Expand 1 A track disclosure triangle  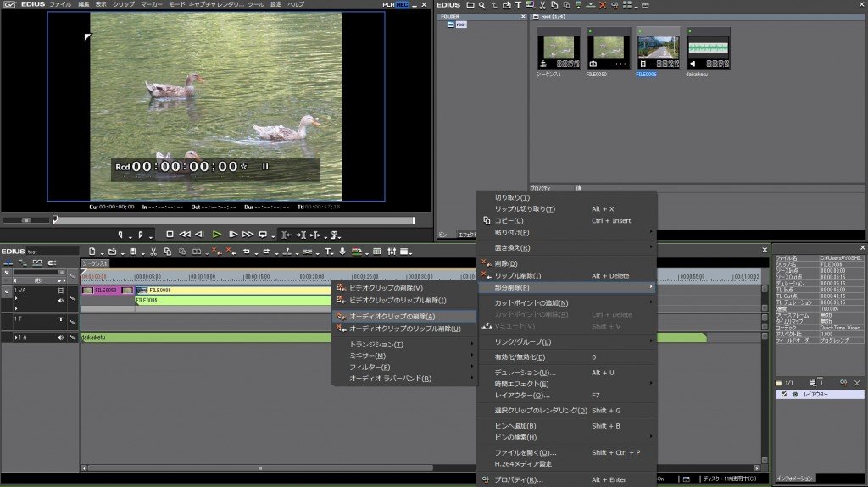click(x=16, y=337)
